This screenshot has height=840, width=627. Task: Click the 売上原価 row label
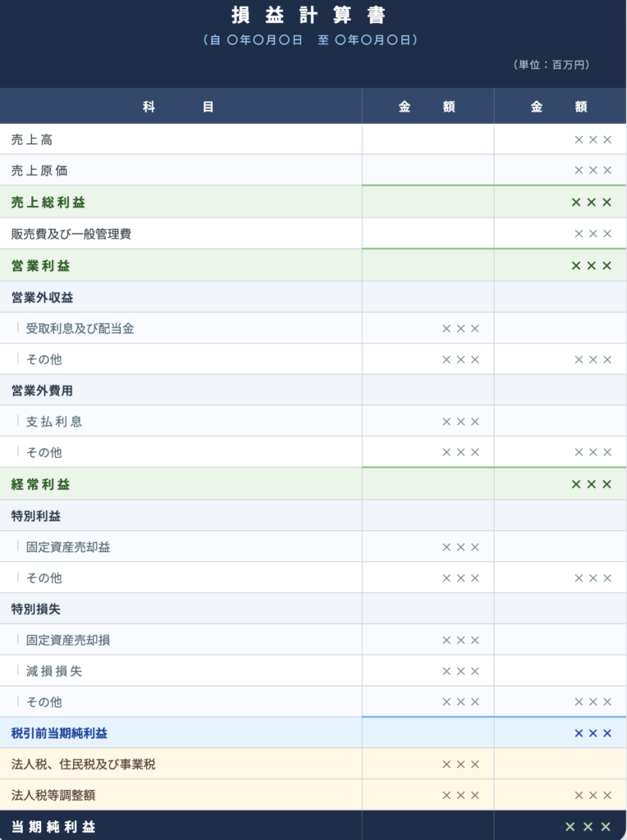39,171
